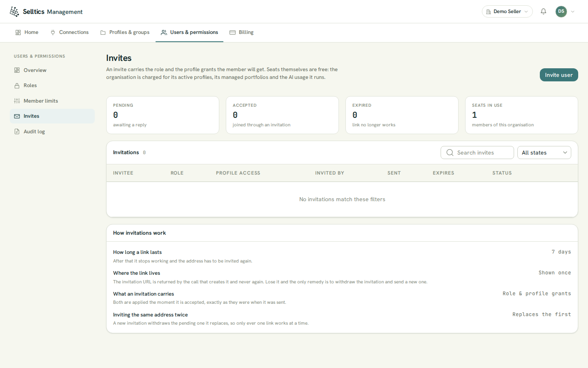Navigate to Roles in sidebar
The height and width of the screenshot is (368, 588).
click(52, 85)
